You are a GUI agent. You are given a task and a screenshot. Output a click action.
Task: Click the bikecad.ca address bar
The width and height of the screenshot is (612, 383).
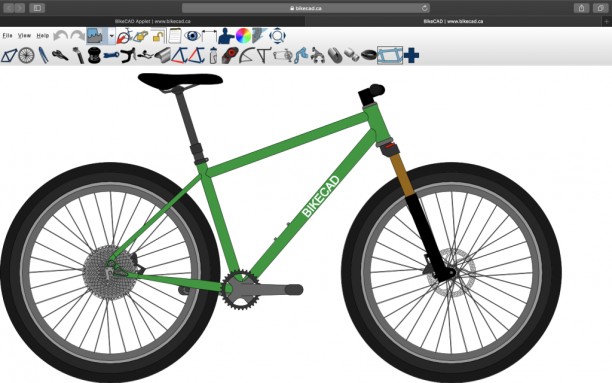(x=306, y=8)
